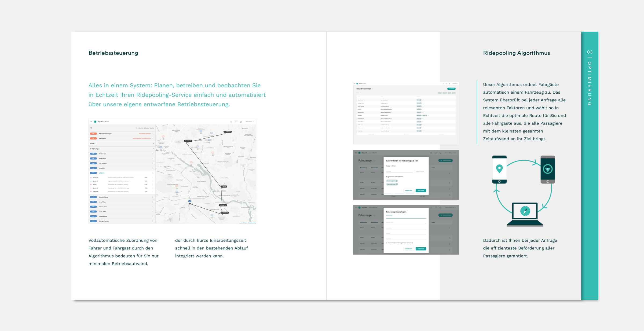Click notification bell in map dispatch header

[231, 122]
